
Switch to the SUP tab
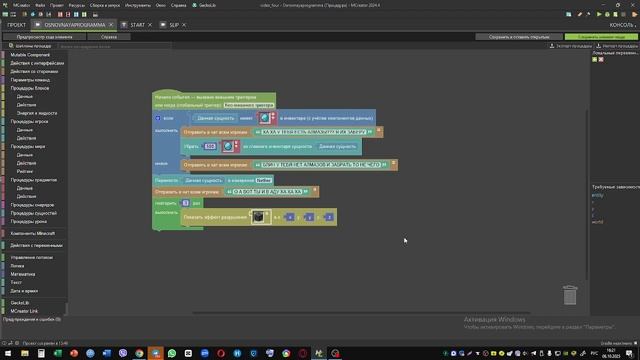[x=174, y=25]
